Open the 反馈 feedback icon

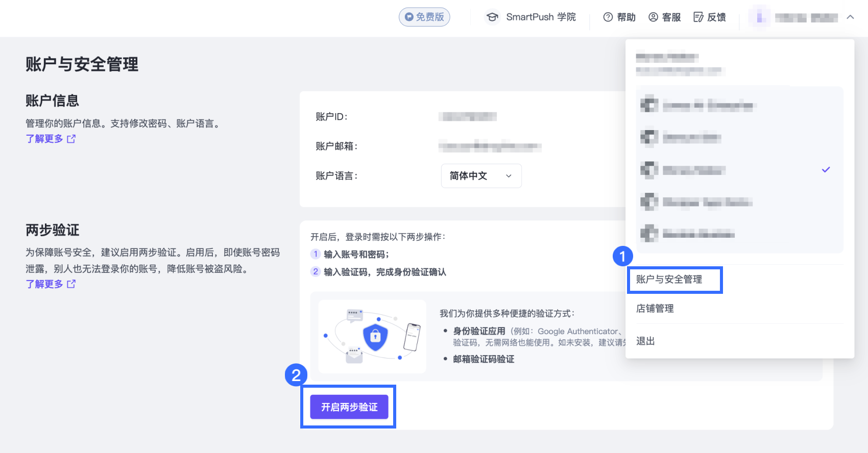tap(698, 17)
